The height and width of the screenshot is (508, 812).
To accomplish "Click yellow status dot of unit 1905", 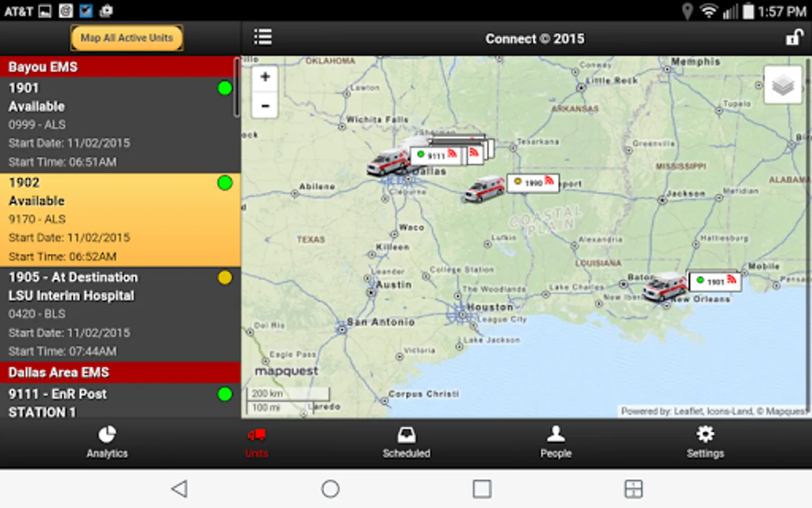I will point(225,277).
